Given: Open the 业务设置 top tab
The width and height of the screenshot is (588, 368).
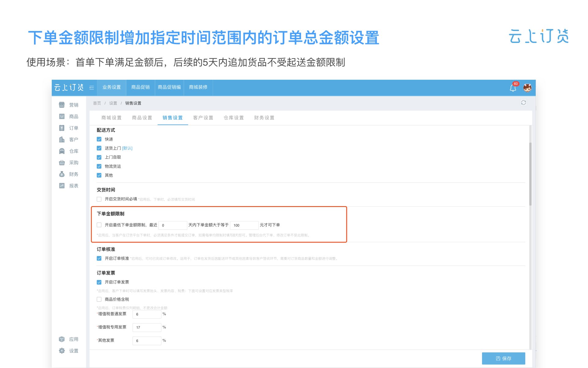Looking at the screenshot, I should (x=112, y=87).
